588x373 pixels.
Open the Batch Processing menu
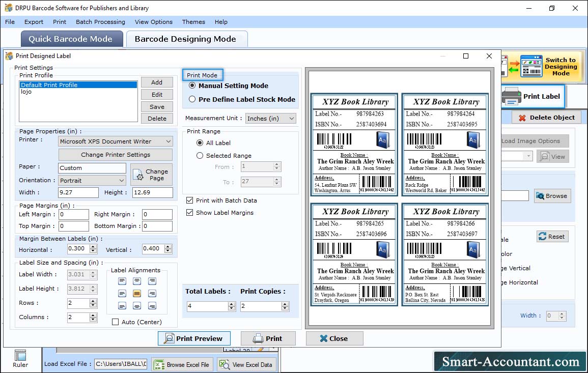tap(100, 22)
